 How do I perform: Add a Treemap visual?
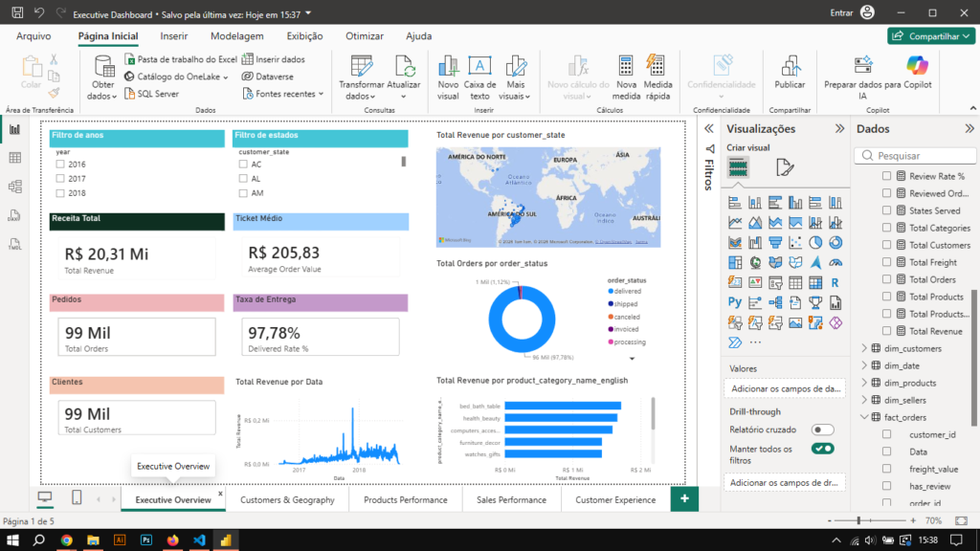coord(735,262)
